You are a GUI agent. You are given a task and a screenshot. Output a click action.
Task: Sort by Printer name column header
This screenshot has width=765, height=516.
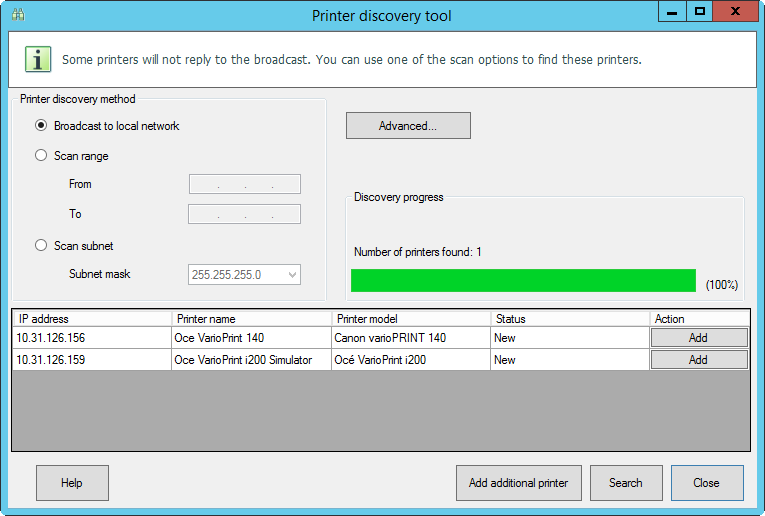click(x=251, y=319)
